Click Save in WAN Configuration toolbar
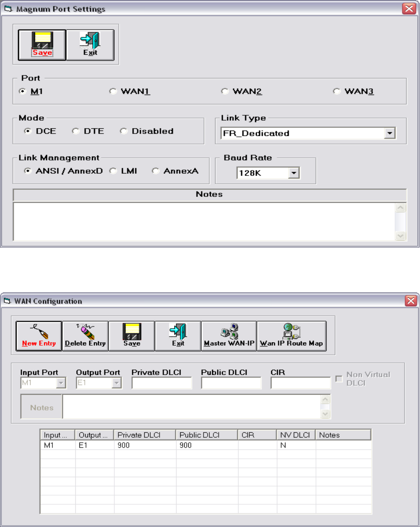Image resolution: width=420 pixels, height=527 pixels. click(132, 336)
